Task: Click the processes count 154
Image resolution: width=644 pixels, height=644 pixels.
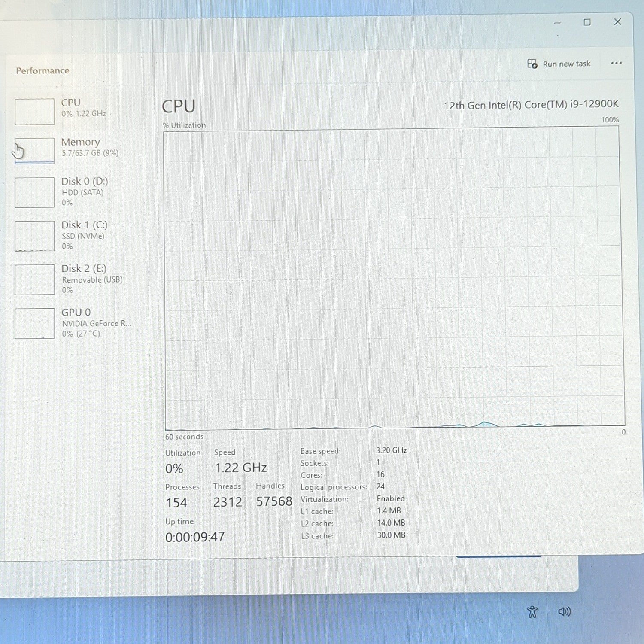Action: 176,503
